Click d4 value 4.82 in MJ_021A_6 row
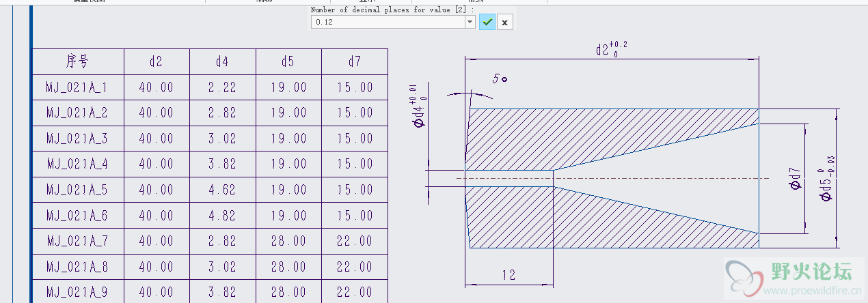The width and height of the screenshot is (868, 303). pyautogui.click(x=223, y=216)
